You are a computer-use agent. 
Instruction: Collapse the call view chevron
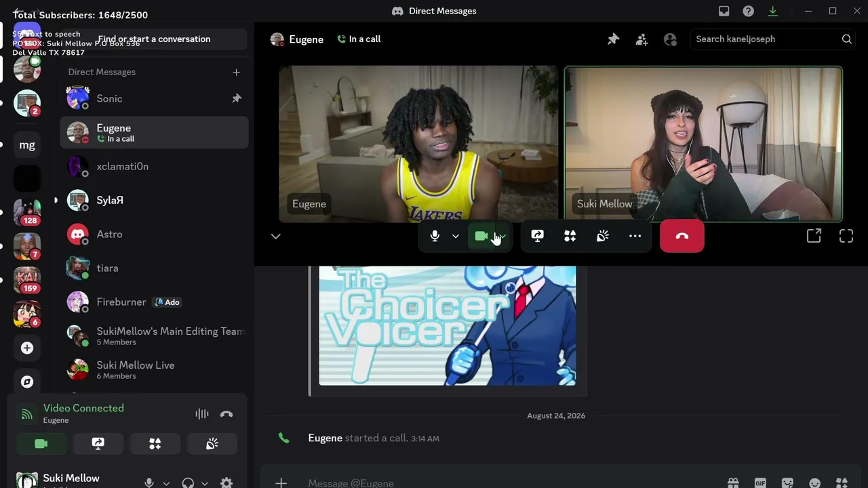275,236
